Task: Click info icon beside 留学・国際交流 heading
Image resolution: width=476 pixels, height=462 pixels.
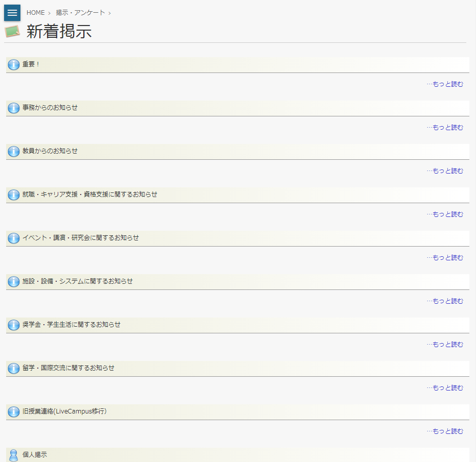Action: [x=14, y=368]
